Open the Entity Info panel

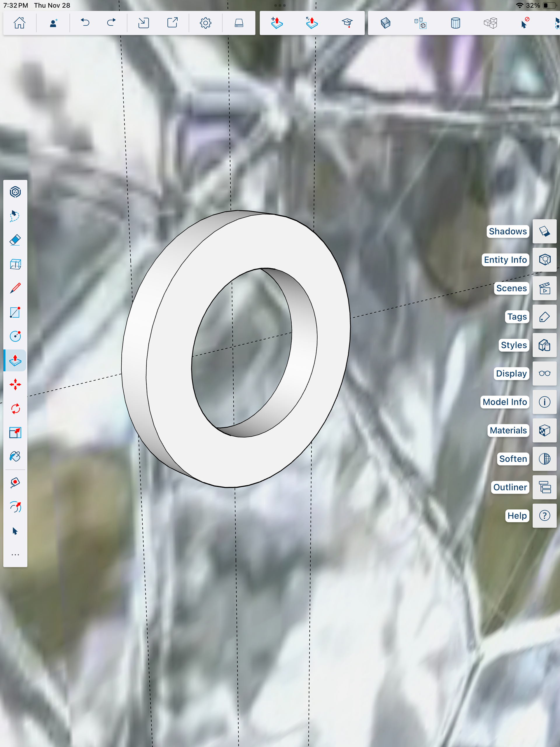(544, 260)
